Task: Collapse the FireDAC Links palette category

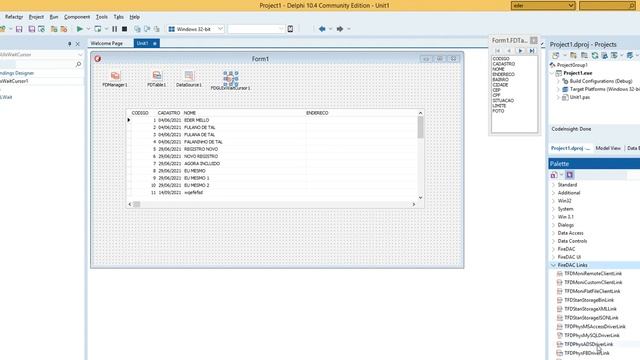Action: tap(553, 265)
